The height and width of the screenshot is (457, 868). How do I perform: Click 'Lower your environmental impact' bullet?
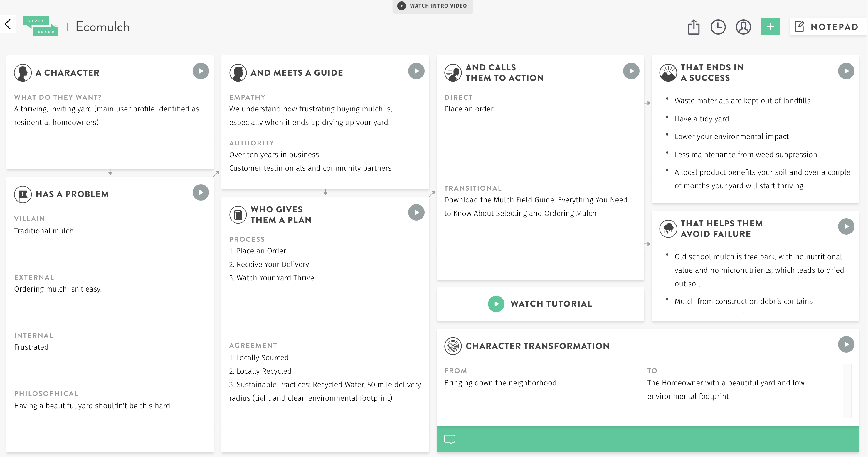[731, 136]
